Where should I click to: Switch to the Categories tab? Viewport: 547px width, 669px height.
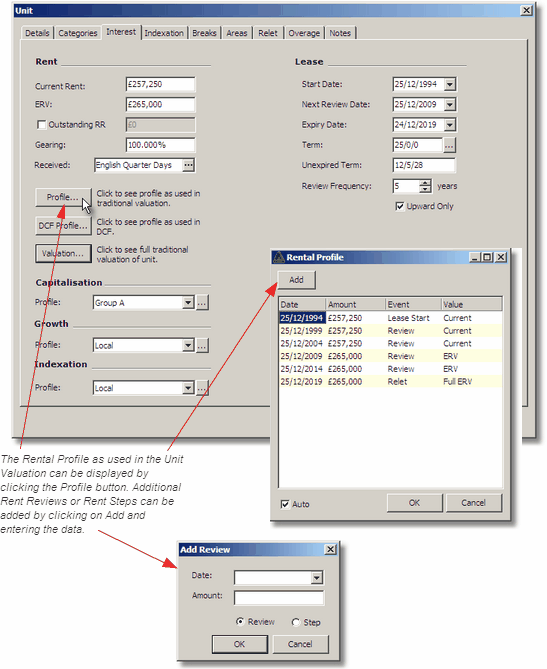click(78, 33)
